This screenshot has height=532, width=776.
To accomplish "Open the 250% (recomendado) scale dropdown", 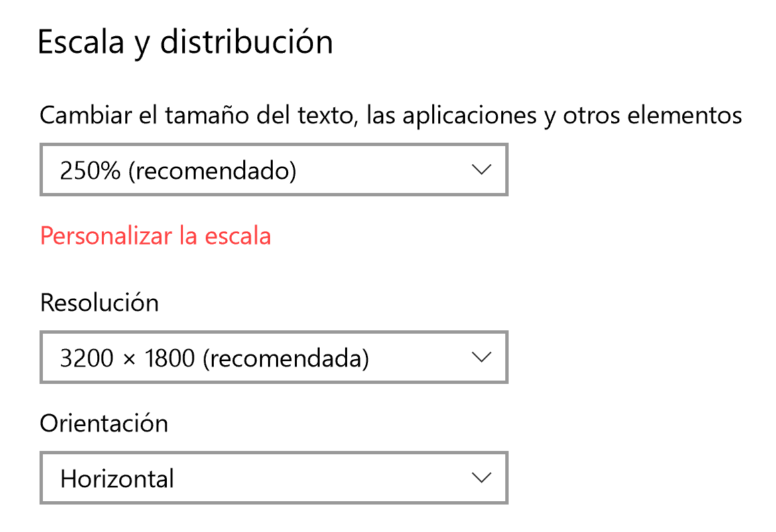I will [x=273, y=170].
